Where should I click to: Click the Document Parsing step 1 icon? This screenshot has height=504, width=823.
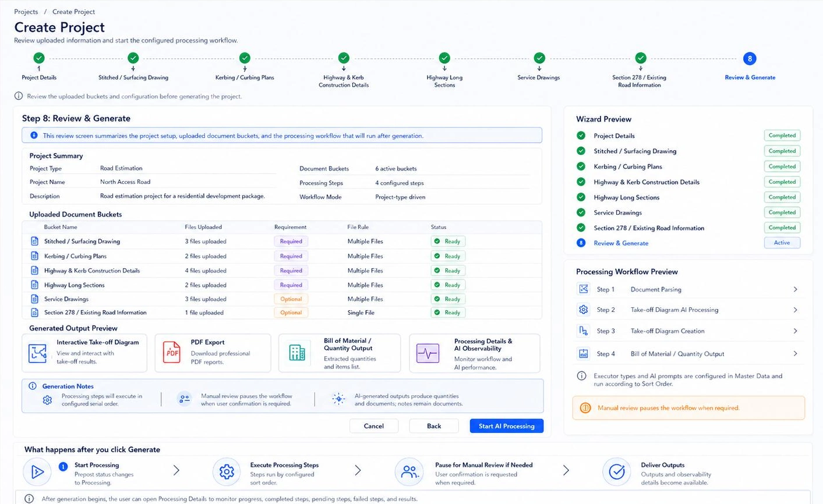[583, 289]
